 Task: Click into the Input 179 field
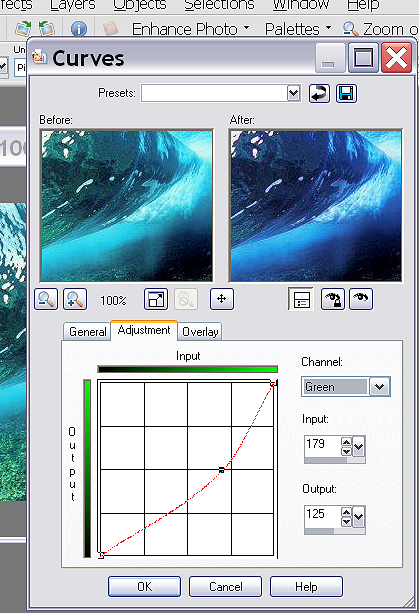pos(322,446)
